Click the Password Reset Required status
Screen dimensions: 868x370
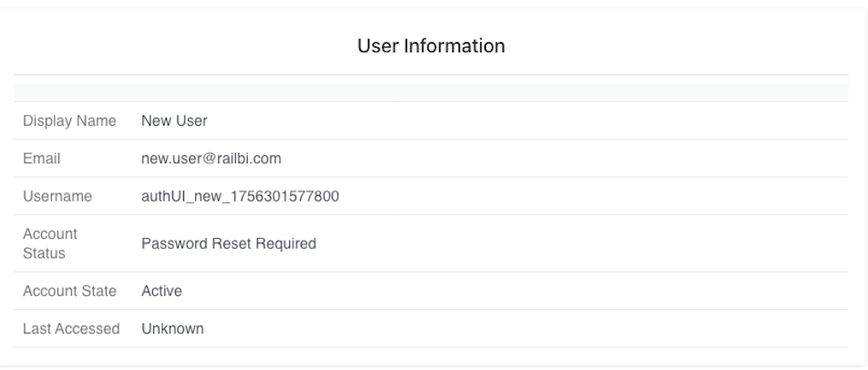tap(228, 243)
